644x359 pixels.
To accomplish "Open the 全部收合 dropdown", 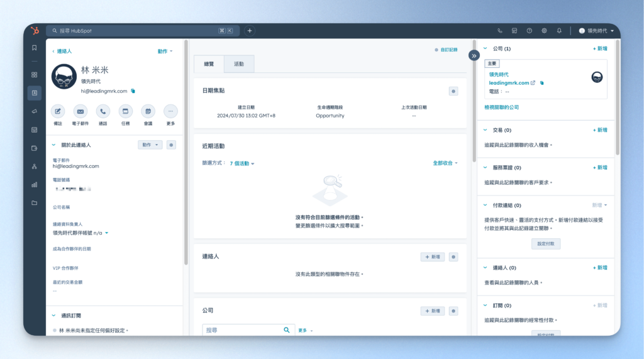I will pyautogui.click(x=445, y=163).
